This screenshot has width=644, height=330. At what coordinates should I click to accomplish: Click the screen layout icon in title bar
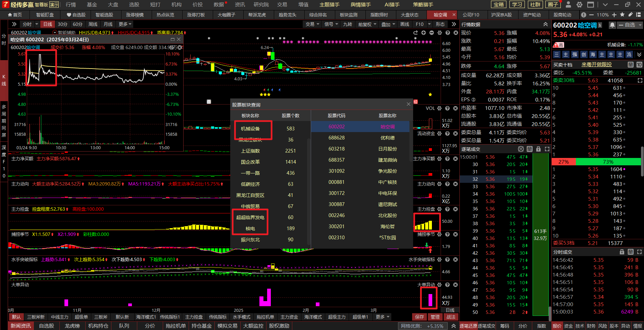(591, 5)
